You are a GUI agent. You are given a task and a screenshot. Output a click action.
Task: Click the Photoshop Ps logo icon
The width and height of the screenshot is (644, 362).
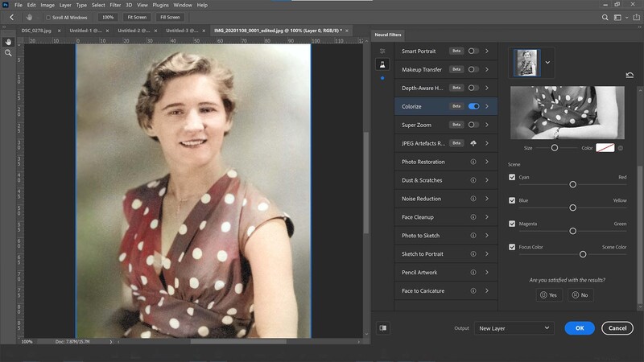coord(6,5)
